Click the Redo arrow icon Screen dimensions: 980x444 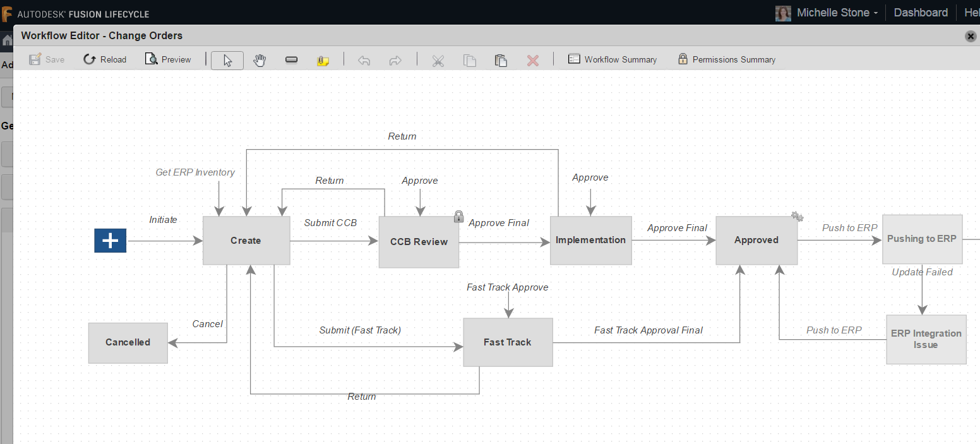[x=395, y=59]
